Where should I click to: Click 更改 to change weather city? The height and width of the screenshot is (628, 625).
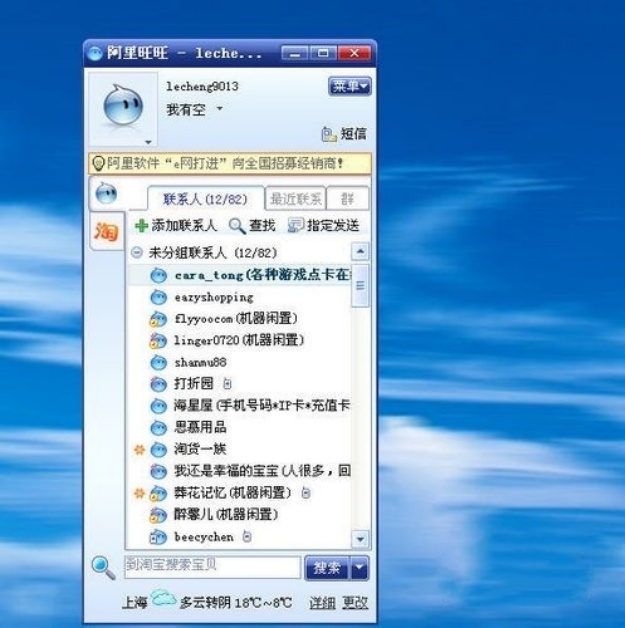coord(355,603)
